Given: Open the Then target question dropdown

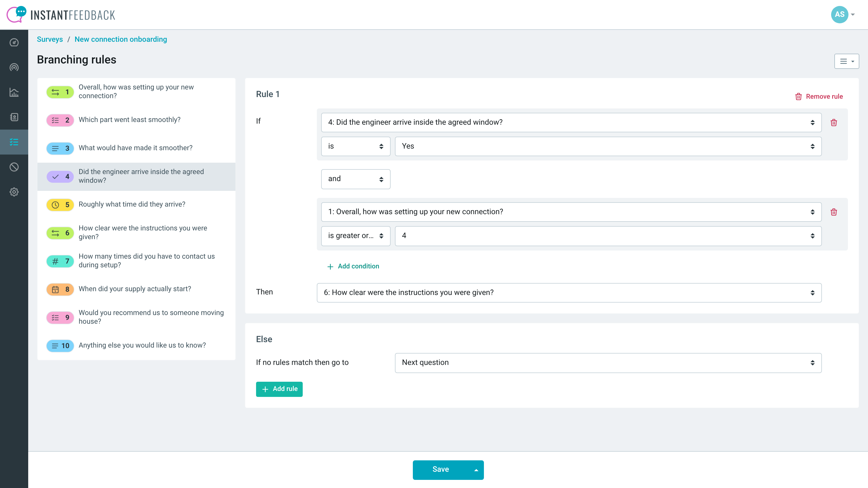Looking at the screenshot, I should [x=569, y=293].
